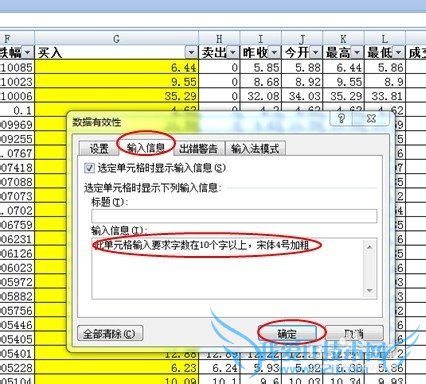Click the text area scroll down arrow
The width and height of the screenshot is (426, 384).
370,290
